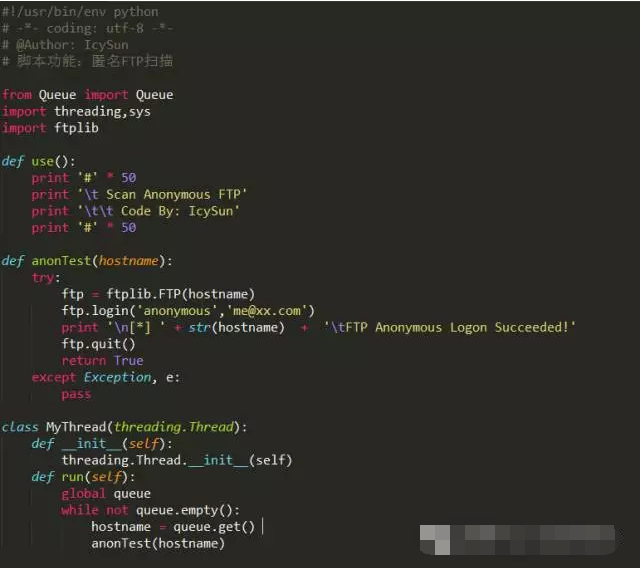The height and width of the screenshot is (568, 641).
Task: Click the 'while not queue.empty():' line
Action: 150,510
